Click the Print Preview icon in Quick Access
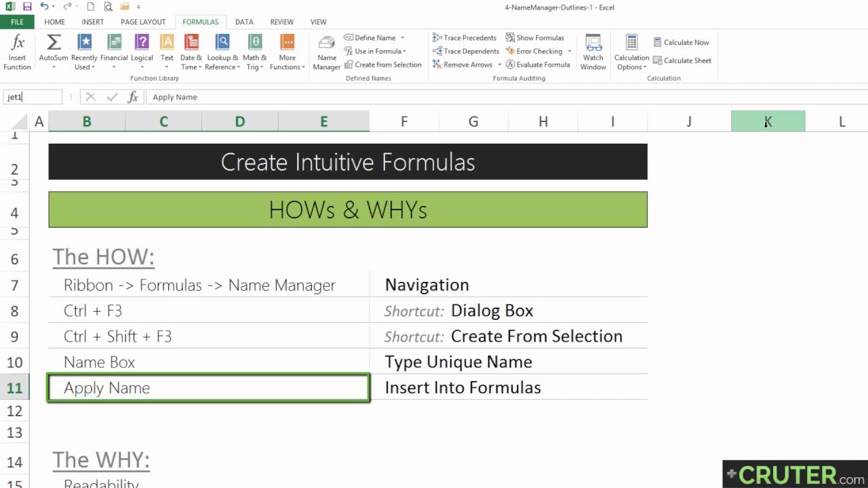This screenshot has height=488, width=868. 108,7
